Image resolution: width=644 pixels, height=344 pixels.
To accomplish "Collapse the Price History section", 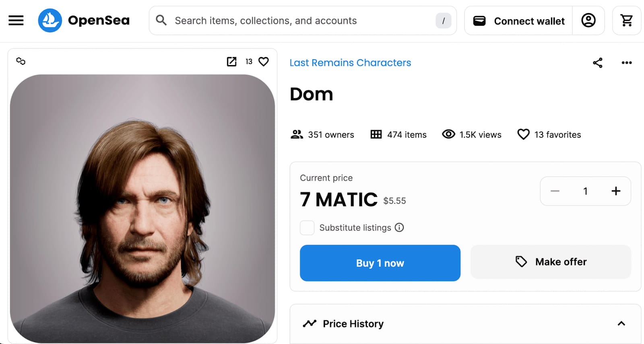I will click(621, 323).
